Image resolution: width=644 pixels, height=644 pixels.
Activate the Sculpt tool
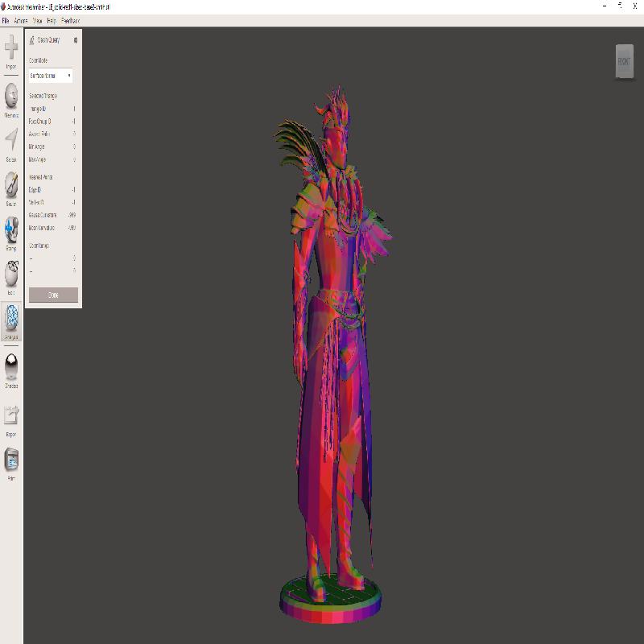coord(11,187)
